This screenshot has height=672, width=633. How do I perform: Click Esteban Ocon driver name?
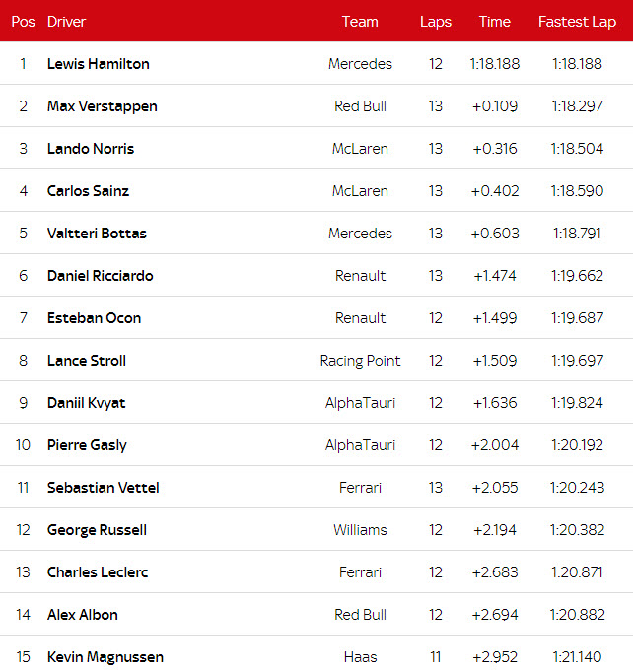(94, 318)
